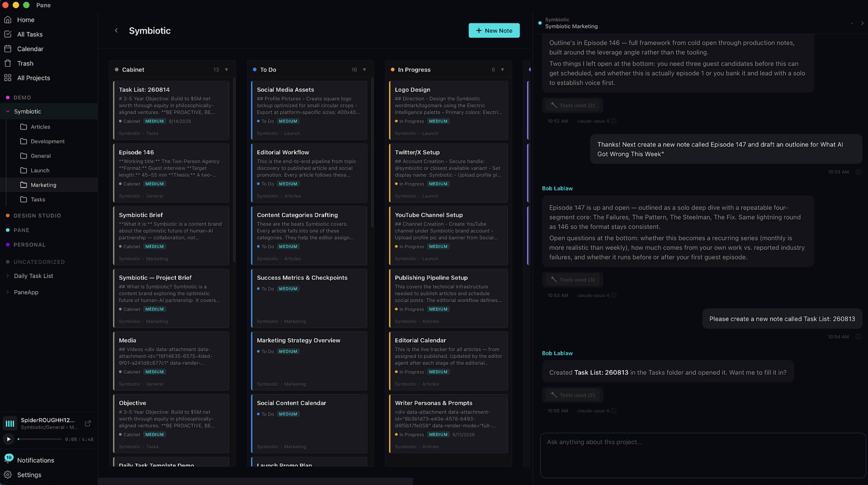
Task: Open the Twitter/X Setup card
Action: click(x=449, y=173)
